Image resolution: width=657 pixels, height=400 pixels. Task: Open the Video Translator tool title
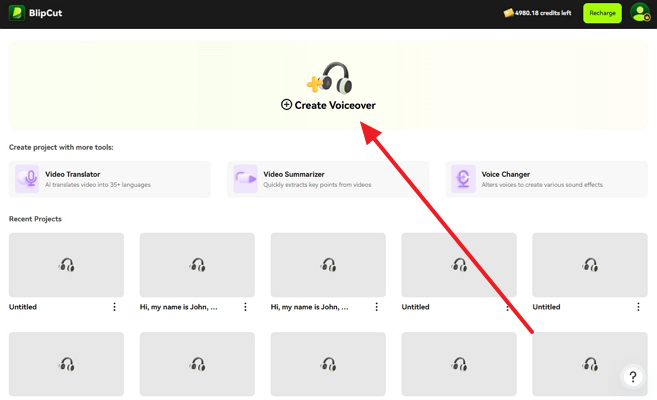tap(72, 174)
